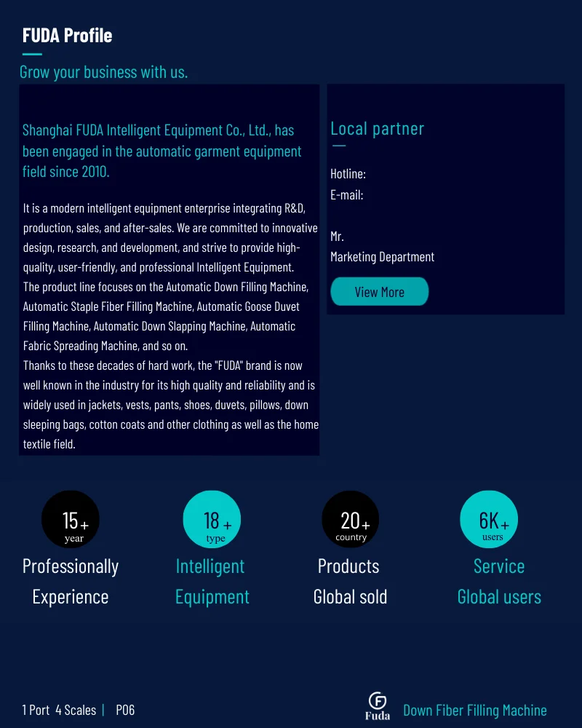Click the View More button
582x728 pixels.
(x=379, y=292)
